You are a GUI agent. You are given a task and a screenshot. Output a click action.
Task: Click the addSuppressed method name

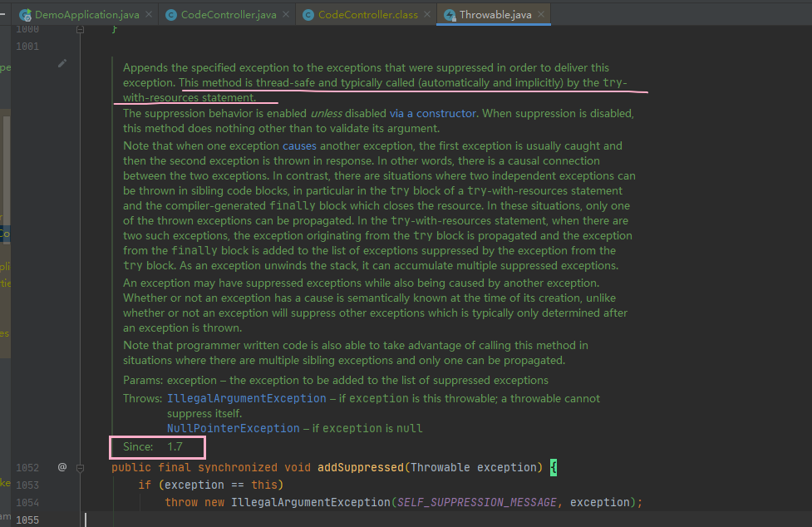pyautogui.click(x=361, y=467)
